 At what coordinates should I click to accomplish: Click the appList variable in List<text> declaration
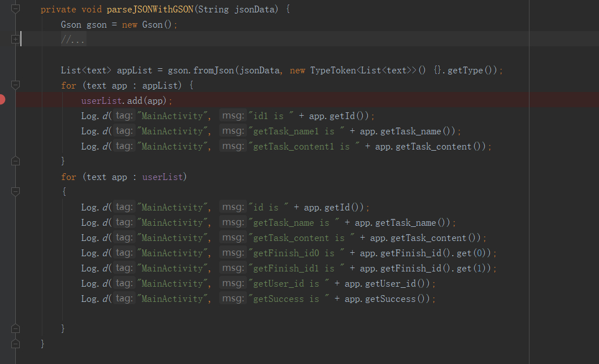coord(134,70)
